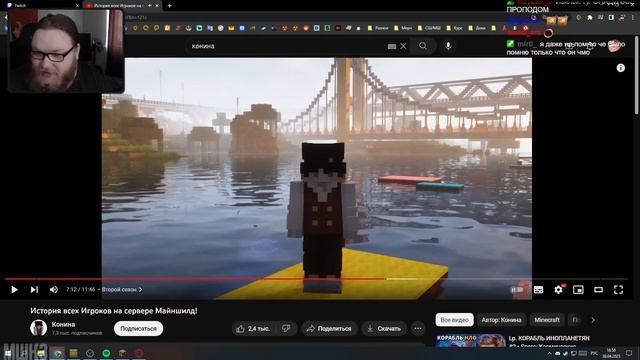The height and width of the screenshot is (360, 640).
Task: Share the video via 'Поделиться'
Action: click(x=329, y=329)
